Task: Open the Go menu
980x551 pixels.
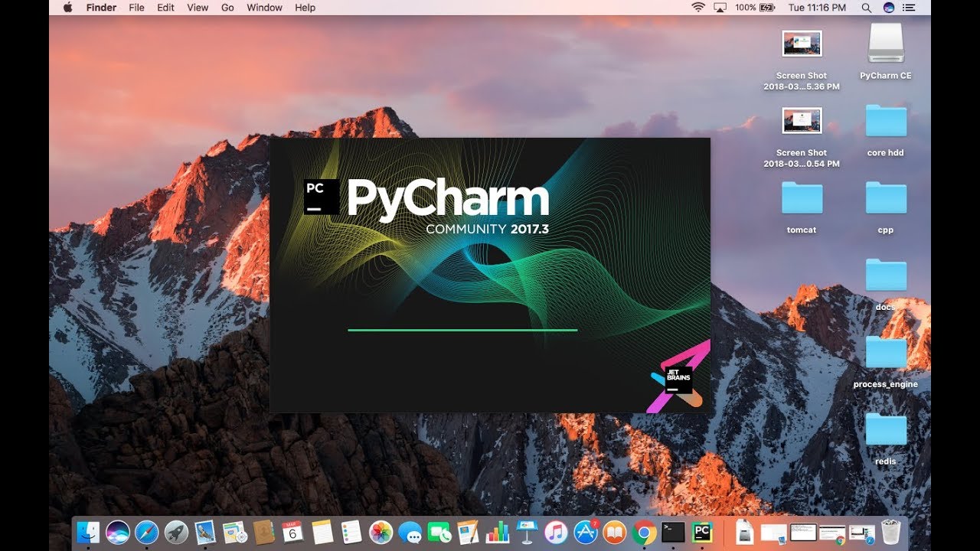Action: [227, 8]
